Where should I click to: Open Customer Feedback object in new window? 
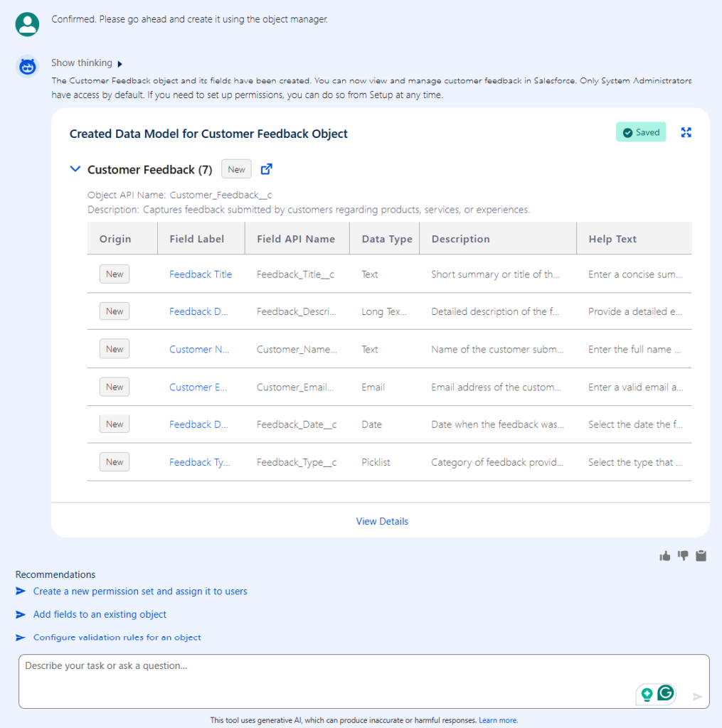266,169
